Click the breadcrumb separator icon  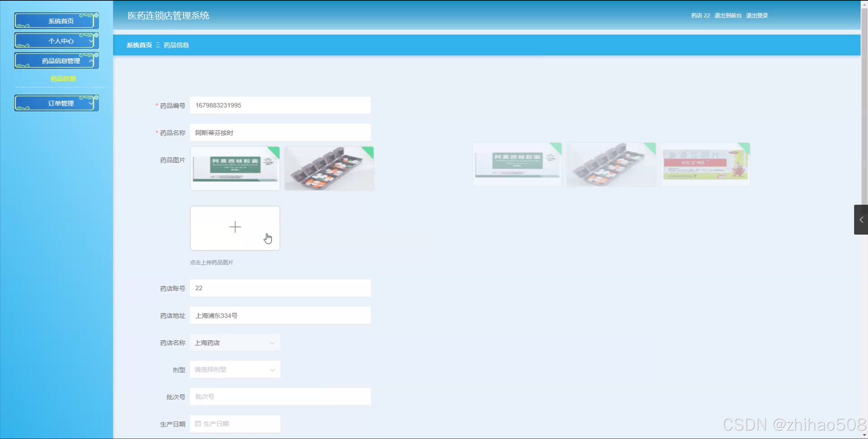[158, 45]
